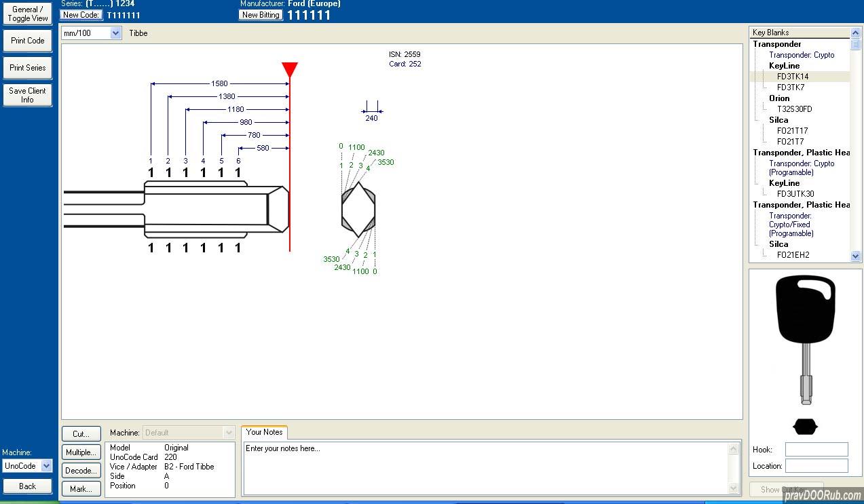Screen dimensions: 864x504
Task: Click the New Code button
Action: (x=81, y=15)
